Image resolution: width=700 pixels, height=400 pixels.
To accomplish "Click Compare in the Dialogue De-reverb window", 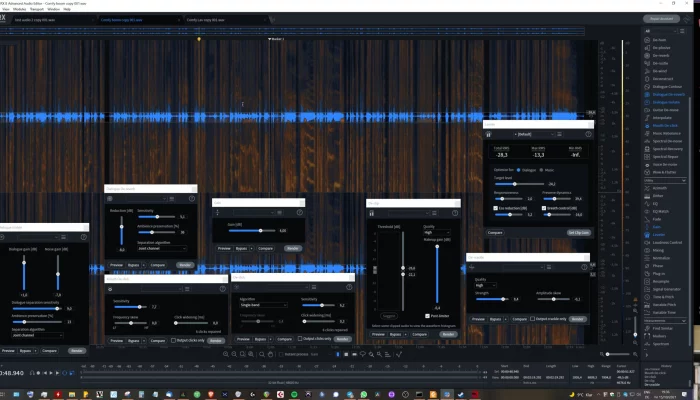I will (158, 265).
